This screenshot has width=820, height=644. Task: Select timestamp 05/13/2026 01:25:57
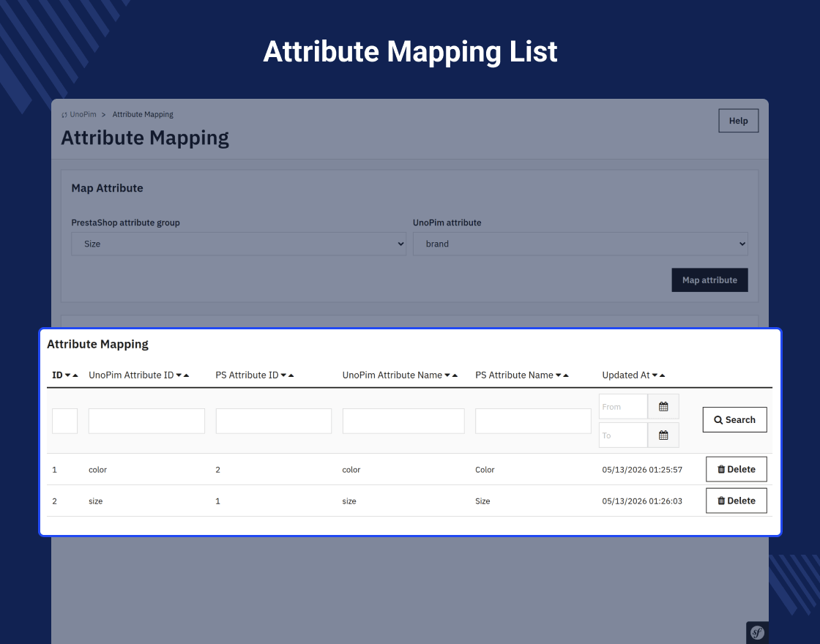click(641, 469)
